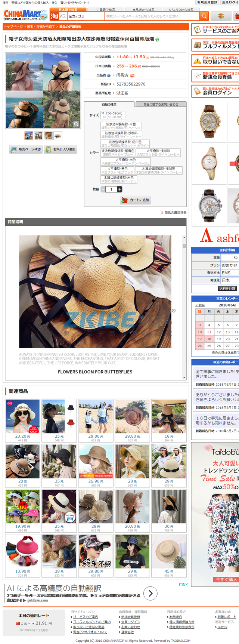This screenshot has width=239, height=644.
Task: Click the 新規会員登録 top button
Action: coord(207,2)
